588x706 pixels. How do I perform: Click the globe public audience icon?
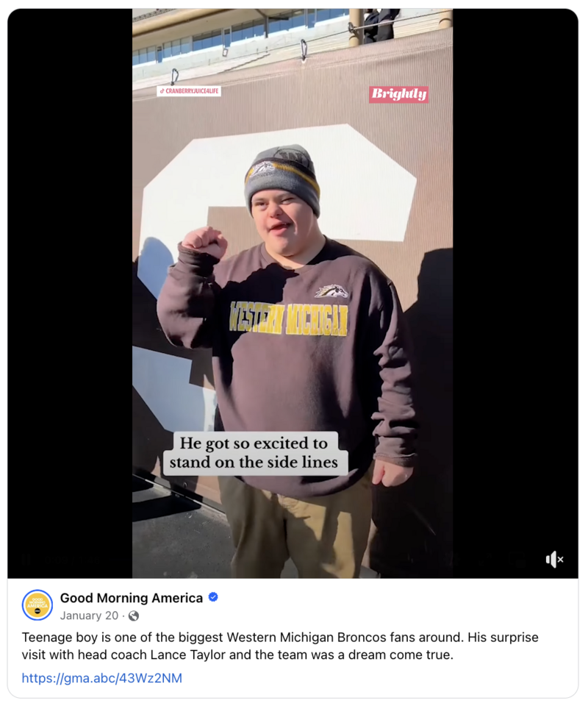(x=134, y=616)
